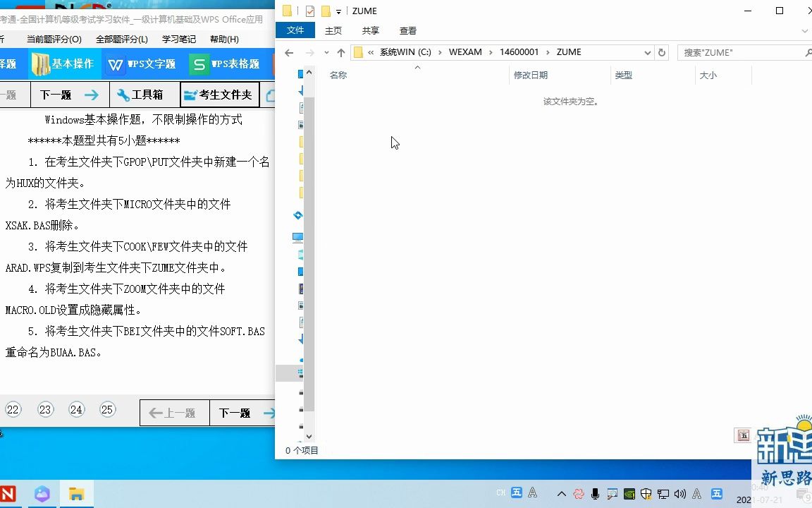Open the 工具箱 wrench tool
Viewport: 812px width, 508px height.
tap(144, 94)
